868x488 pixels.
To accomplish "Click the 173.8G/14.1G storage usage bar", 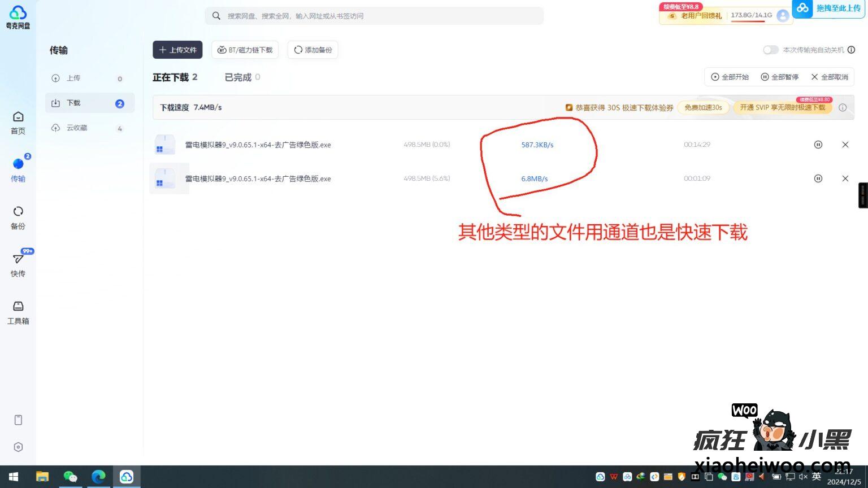I will coord(752,16).
